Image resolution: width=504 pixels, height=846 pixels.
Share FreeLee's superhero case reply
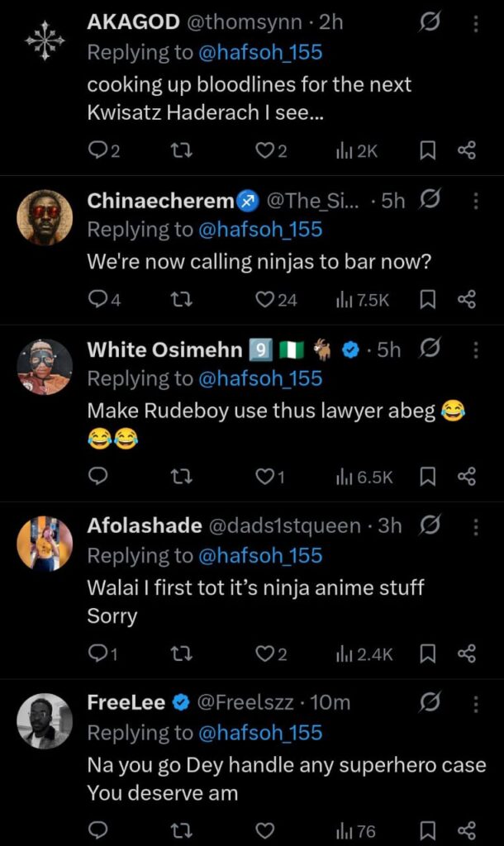coord(466,829)
